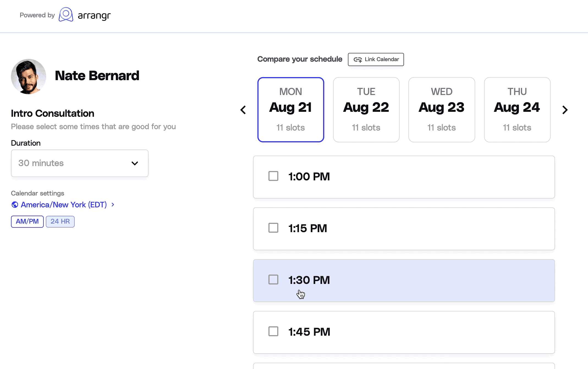The width and height of the screenshot is (588, 369).
Task: Expand timezone chevron next to New York
Action: (x=113, y=205)
